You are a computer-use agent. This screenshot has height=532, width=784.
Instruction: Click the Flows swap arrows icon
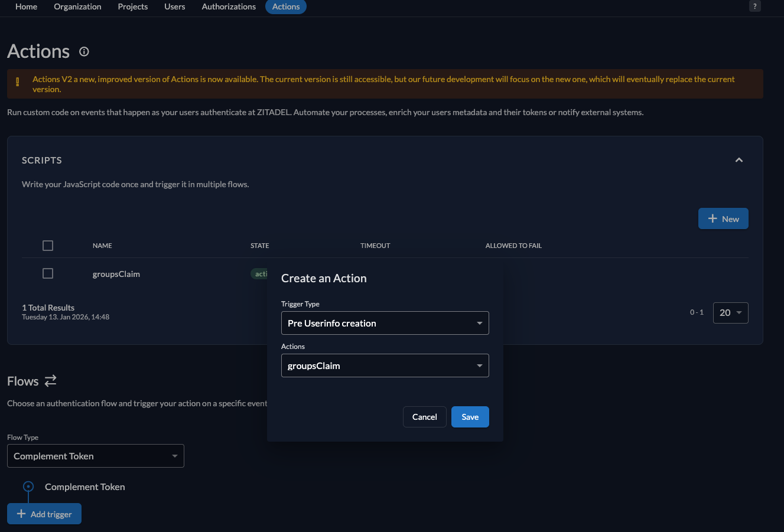pyautogui.click(x=51, y=381)
